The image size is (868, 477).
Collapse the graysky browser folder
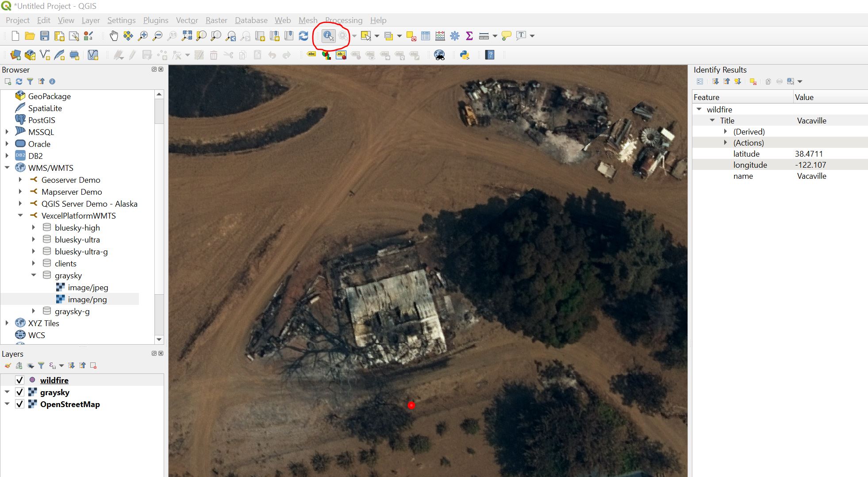[x=34, y=275]
